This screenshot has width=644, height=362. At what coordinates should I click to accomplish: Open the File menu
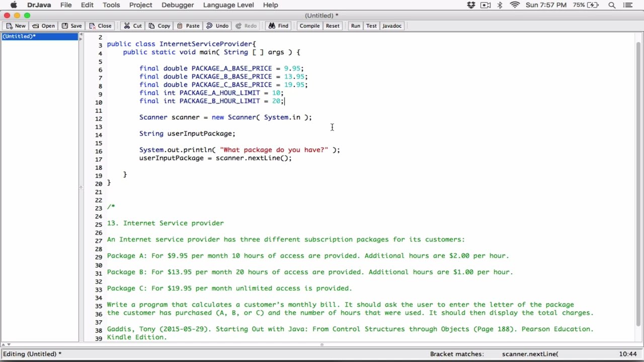[x=66, y=5]
